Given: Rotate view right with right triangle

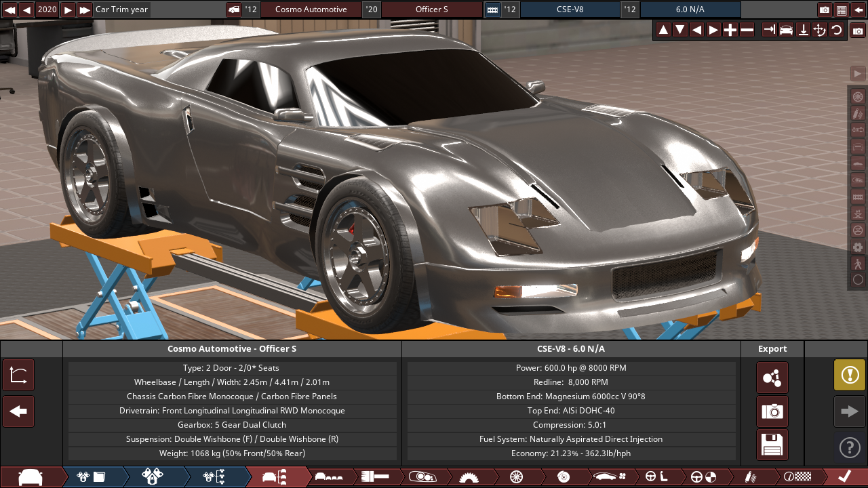Looking at the screenshot, I should [713, 30].
